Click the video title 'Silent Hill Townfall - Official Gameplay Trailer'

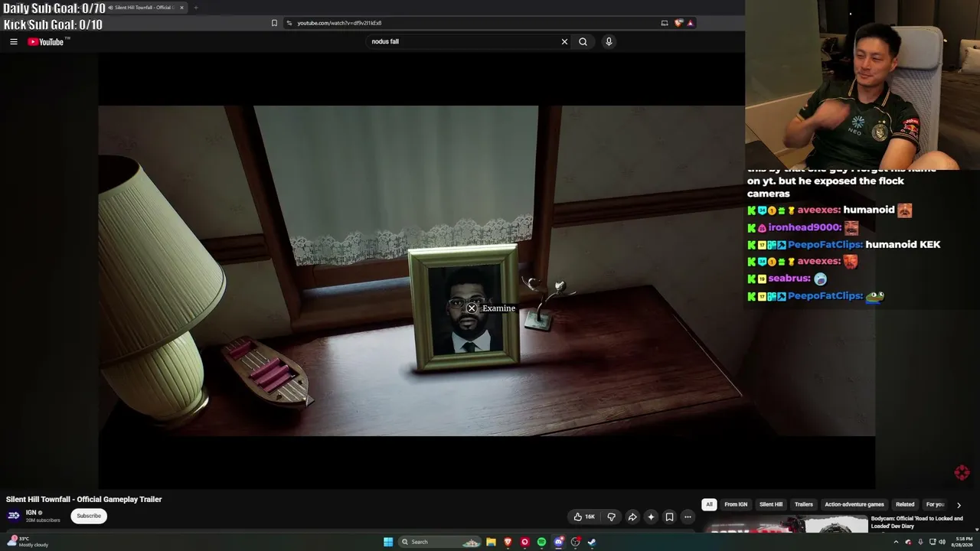pyautogui.click(x=84, y=500)
